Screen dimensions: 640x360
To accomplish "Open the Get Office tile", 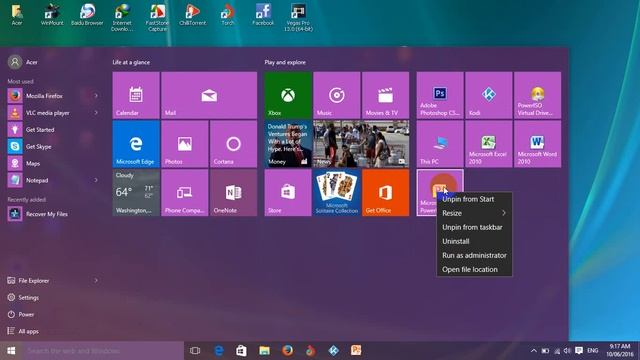I will pyautogui.click(x=385, y=193).
